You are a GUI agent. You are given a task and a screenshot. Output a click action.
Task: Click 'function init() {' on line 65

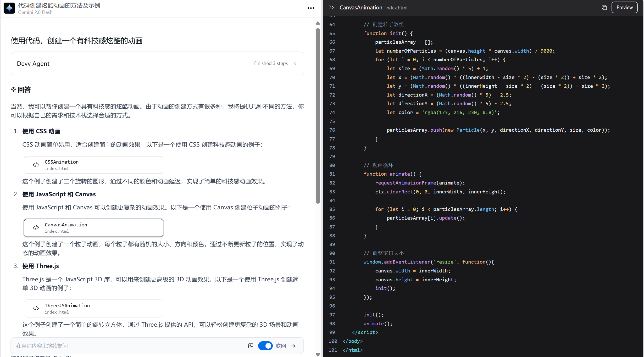pos(388,33)
